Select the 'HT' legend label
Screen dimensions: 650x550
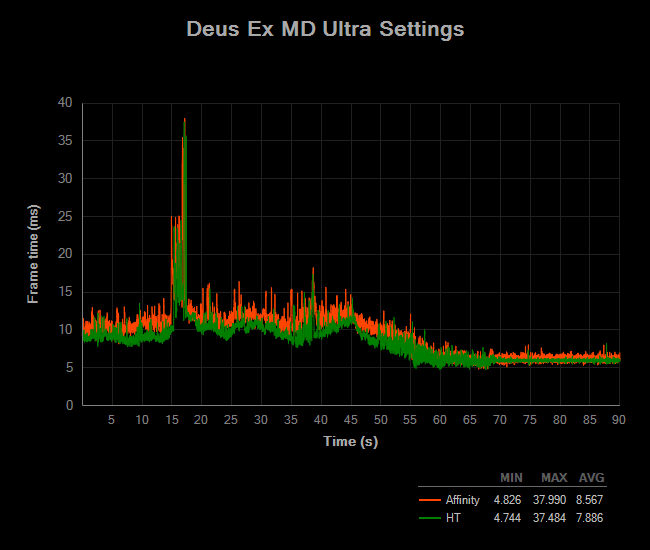[x=453, y=518]
